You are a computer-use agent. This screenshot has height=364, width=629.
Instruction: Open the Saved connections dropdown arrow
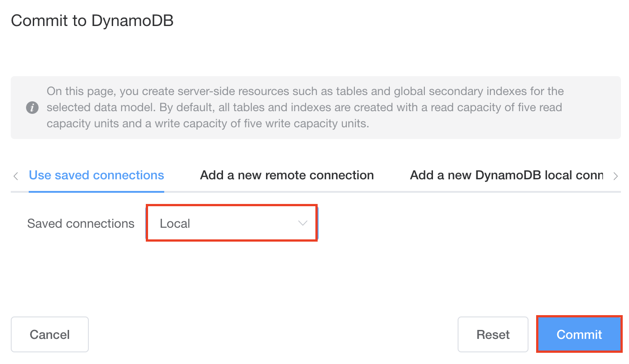(303, 223)
